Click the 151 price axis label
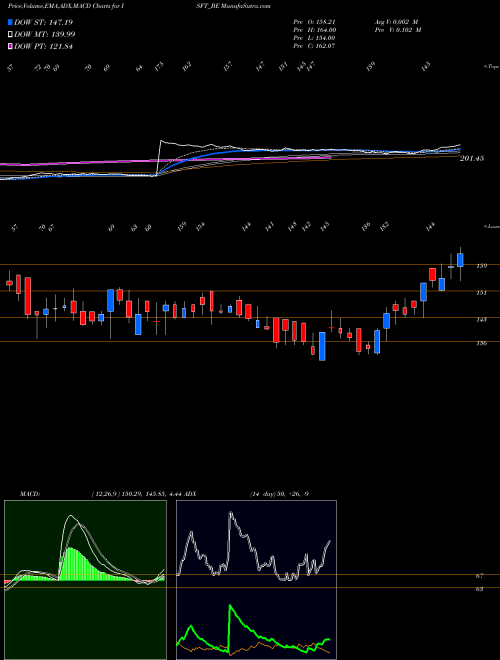This screenshot has height=660, width=500. pyautogui.click(x=481, y=293)
